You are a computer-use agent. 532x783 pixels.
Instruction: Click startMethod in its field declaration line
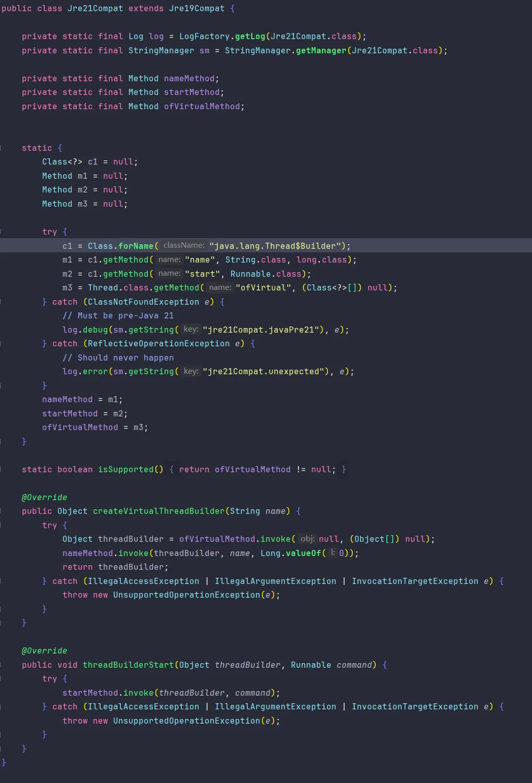(x=192, y=92)
